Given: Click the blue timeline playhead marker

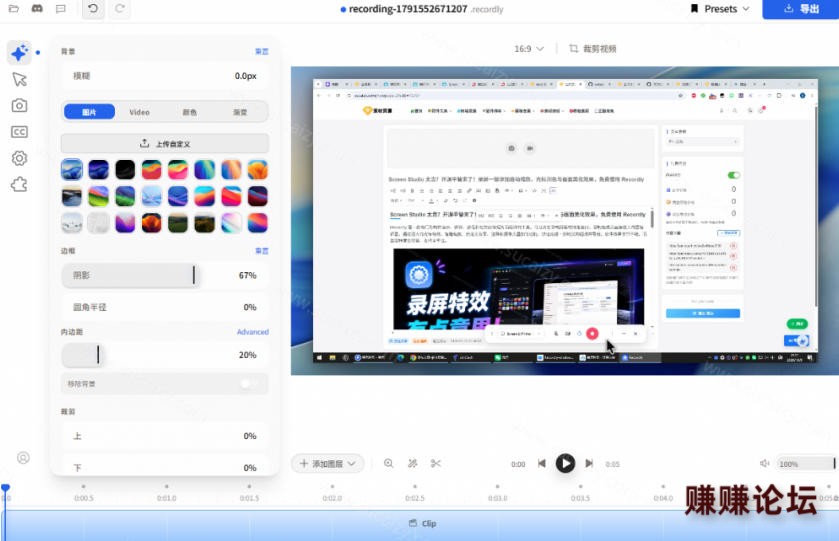Looking at the screenshot, I should (x=5, y=488).
